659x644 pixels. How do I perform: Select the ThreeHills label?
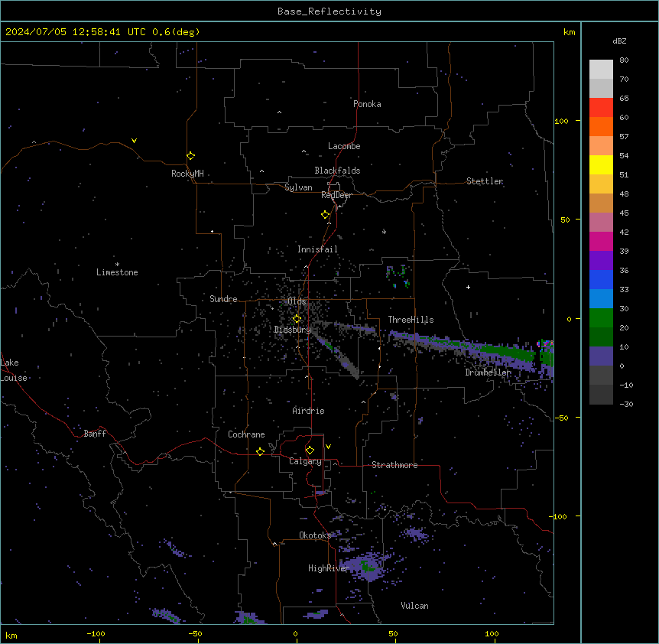click(411, 320)
